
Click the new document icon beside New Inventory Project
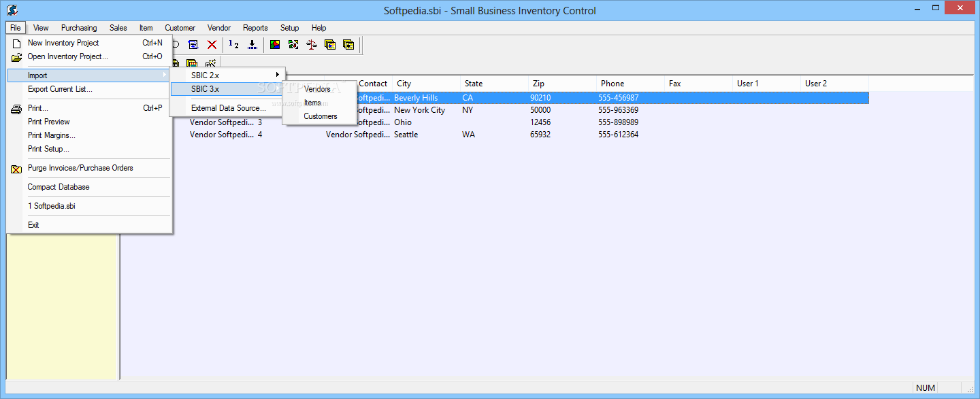(x=17, y=44)
